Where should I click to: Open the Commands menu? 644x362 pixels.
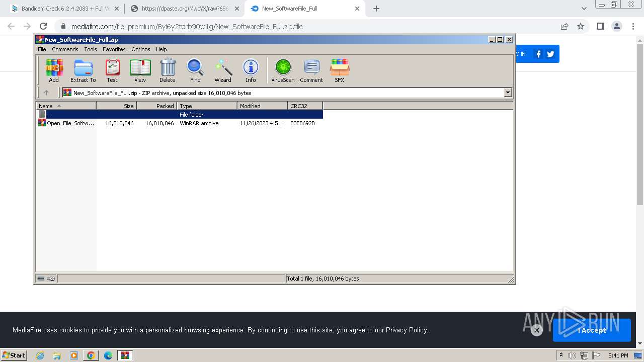[x=65, y=49]
